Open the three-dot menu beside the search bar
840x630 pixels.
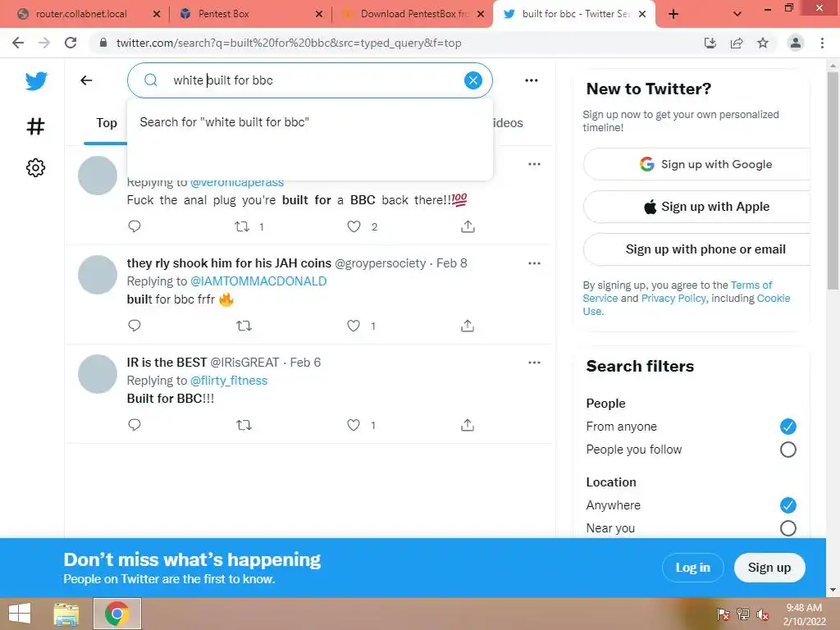[532, 80]
